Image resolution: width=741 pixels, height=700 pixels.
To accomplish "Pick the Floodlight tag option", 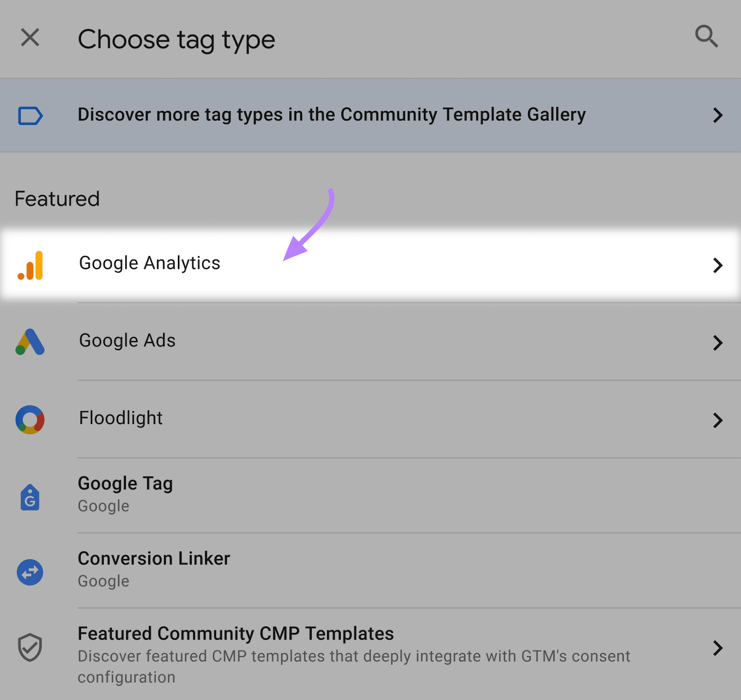I will (x=120, y=419).
